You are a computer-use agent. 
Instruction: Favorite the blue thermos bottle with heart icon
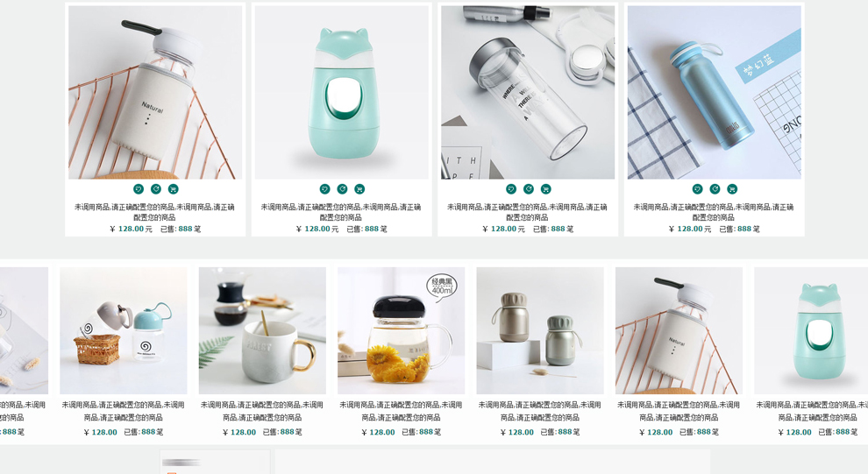[698, 189]
